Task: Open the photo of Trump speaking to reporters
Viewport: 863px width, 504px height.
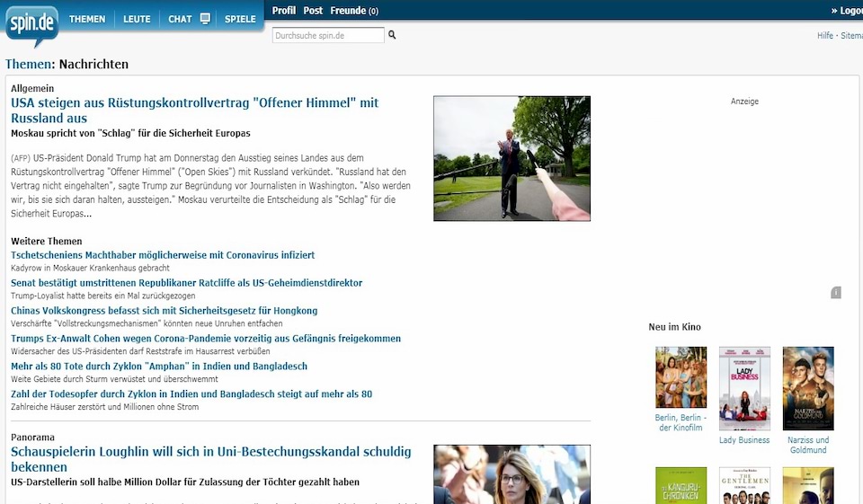Action: coord(512,158)
